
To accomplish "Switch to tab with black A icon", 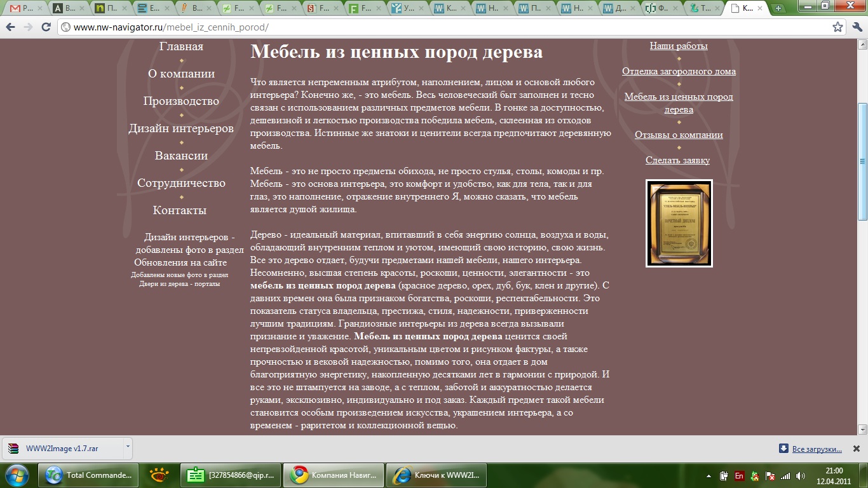I will point(67,8).
